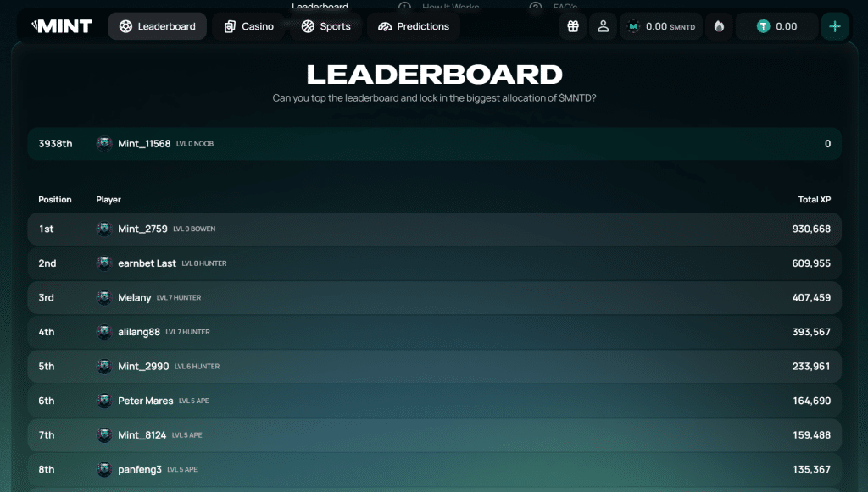Select player name Peter Mares
Viewport: 868px width, 492px height.
click(x=146, y=401)
